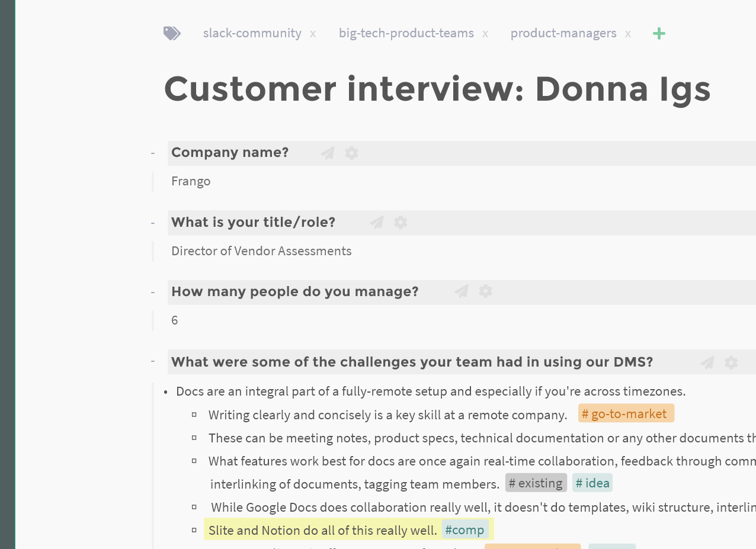Collapse the 'Company name?' section
The image size is (756, 549).
coord(153,152)
